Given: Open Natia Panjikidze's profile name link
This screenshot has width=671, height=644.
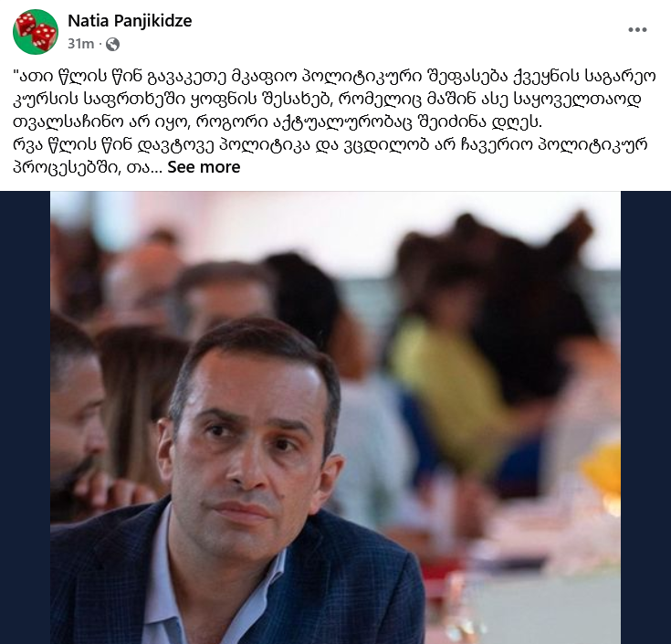Looking at the screenshot, I should 130,20.
